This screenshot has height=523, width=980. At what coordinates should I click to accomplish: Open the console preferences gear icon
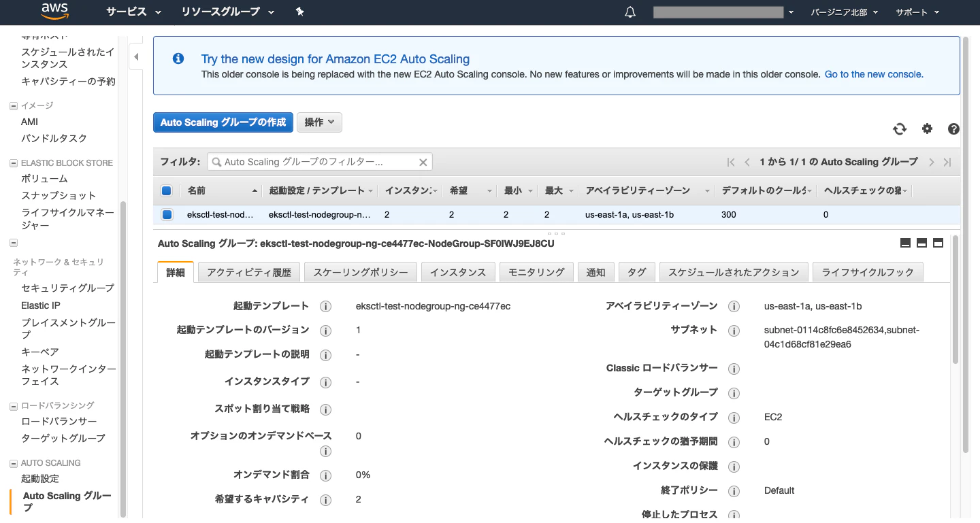(x=927, y=129)
